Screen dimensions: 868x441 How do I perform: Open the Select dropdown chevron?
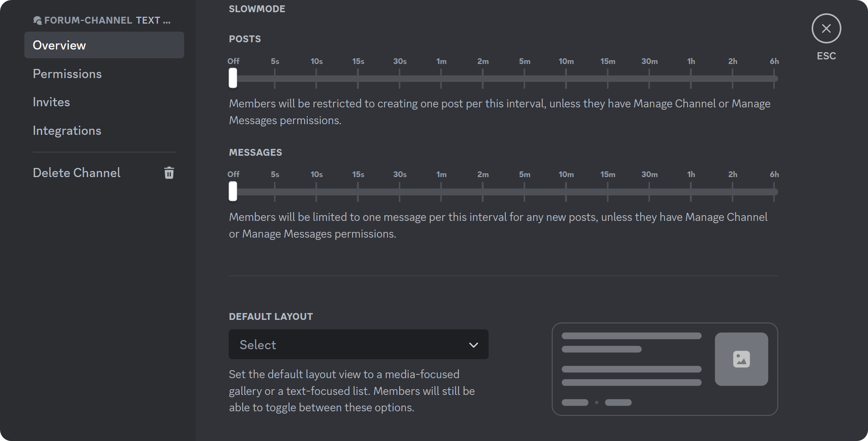[474, 344]
